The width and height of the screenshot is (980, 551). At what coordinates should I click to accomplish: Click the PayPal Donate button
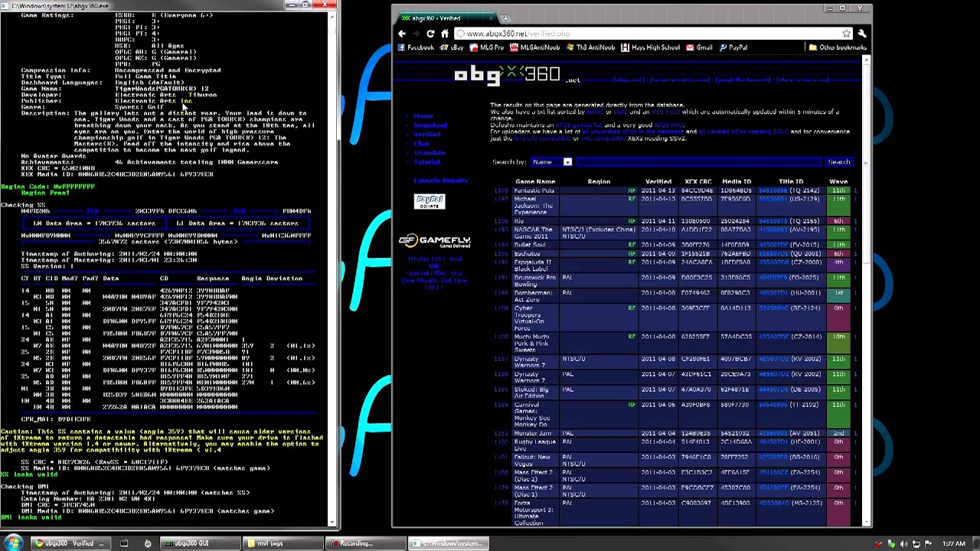(x=430, y=201)
